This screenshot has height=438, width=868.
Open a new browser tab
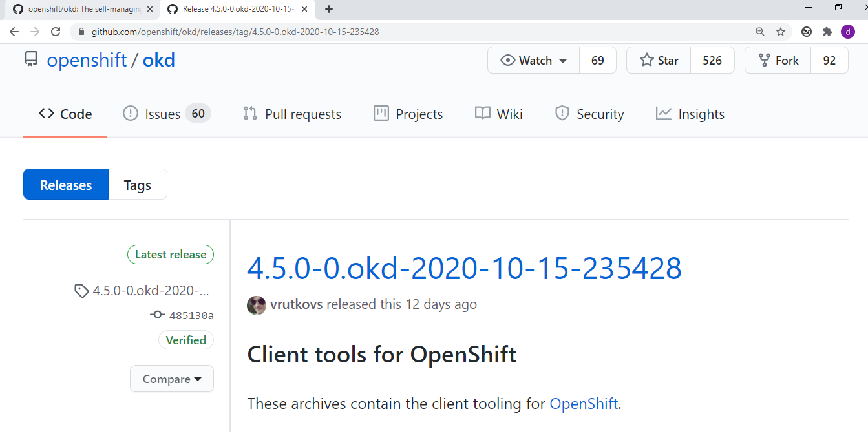click(x=329, y=9)
